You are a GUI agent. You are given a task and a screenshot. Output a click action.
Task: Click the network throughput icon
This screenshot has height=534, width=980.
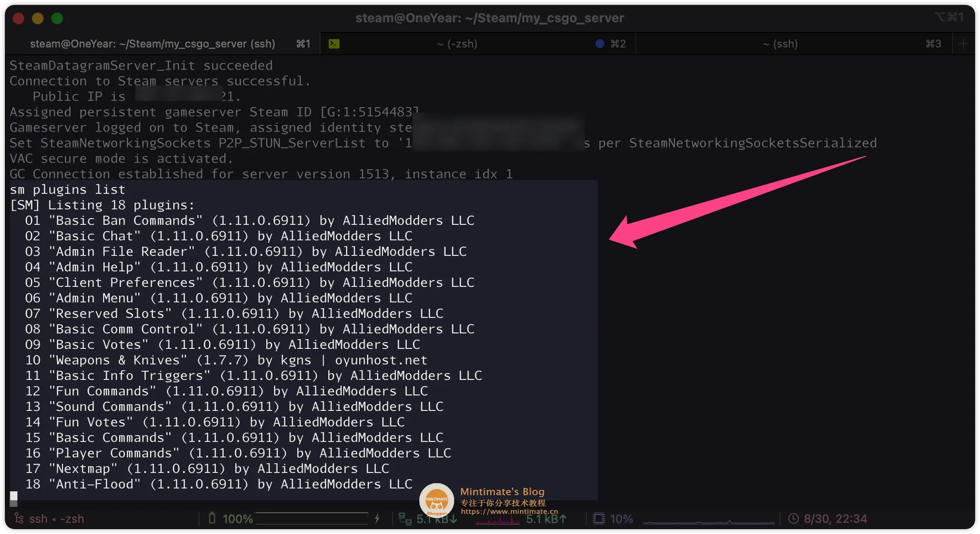click(404, 518)
